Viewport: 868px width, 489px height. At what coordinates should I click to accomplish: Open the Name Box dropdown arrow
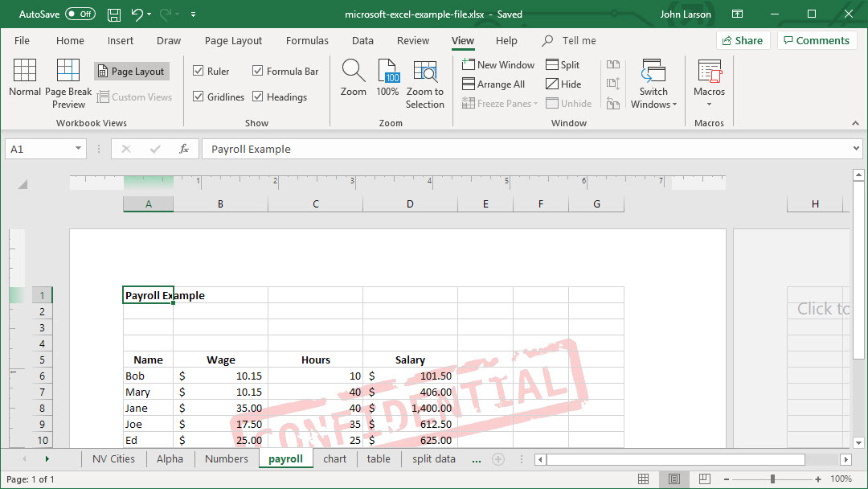coord(78,149)
